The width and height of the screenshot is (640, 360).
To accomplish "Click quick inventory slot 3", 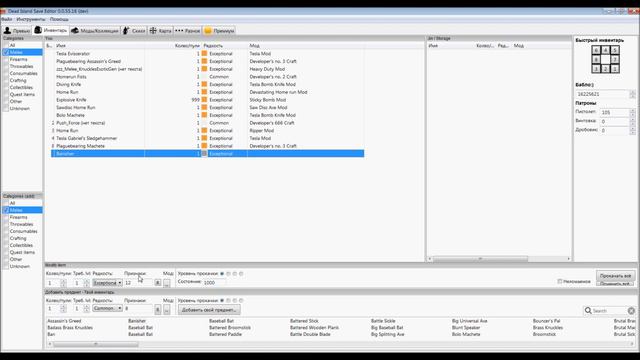I will coord(596,69).
